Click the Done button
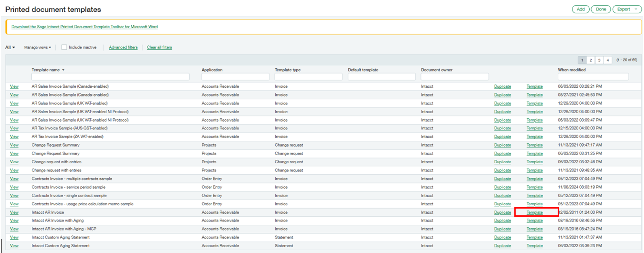Viewport: 644px width, 253px height. [x=601, y=9]
